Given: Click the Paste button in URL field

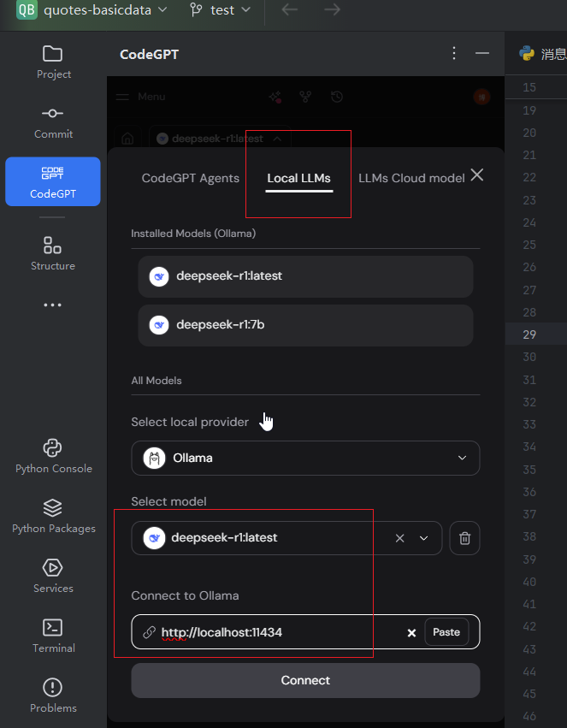Looking at the screenshot, I should pos(446,632).
